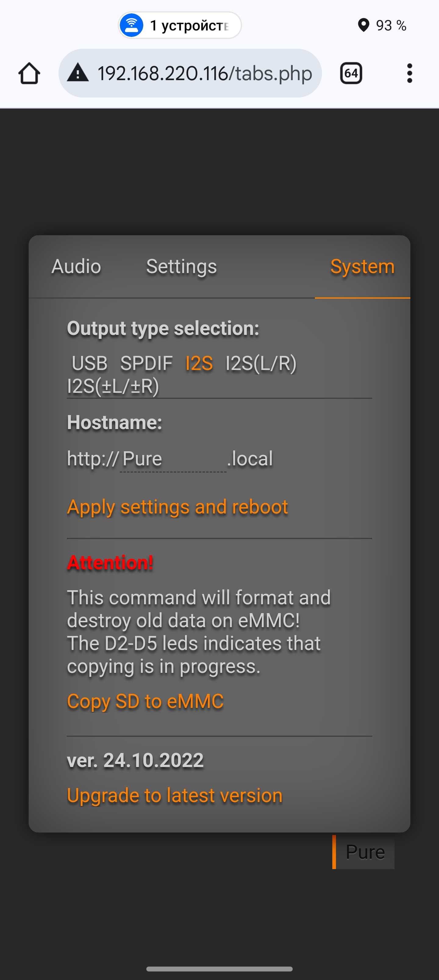Click Apply settings and reboot
The width and height of the screenshot is (439, 980).
point(177,507)
